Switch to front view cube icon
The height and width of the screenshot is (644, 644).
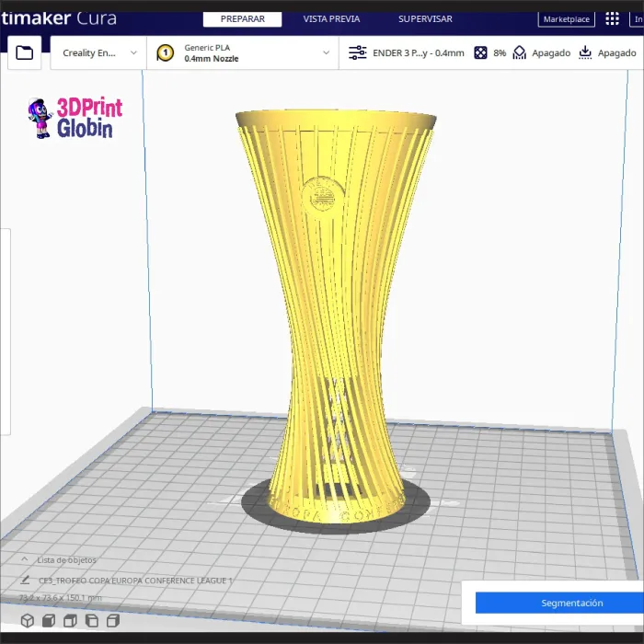(x=49, y=621)
